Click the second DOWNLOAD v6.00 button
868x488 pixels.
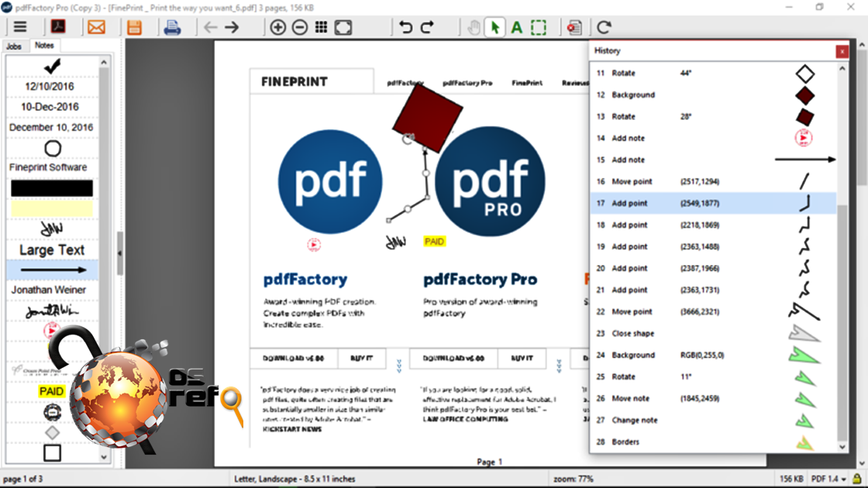pyautogui.click(x=453, y=359)
